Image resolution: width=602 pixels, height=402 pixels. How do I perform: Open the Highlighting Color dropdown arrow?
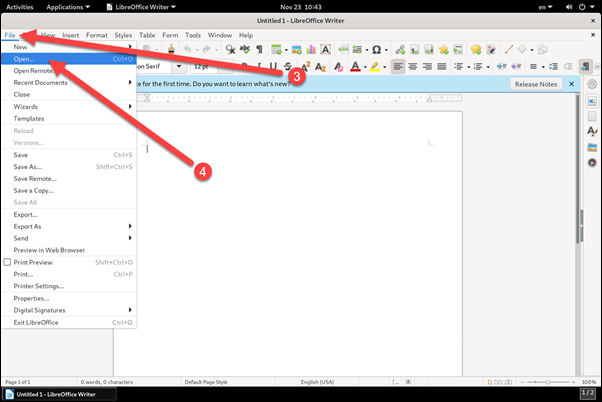(x=384, y=67)
